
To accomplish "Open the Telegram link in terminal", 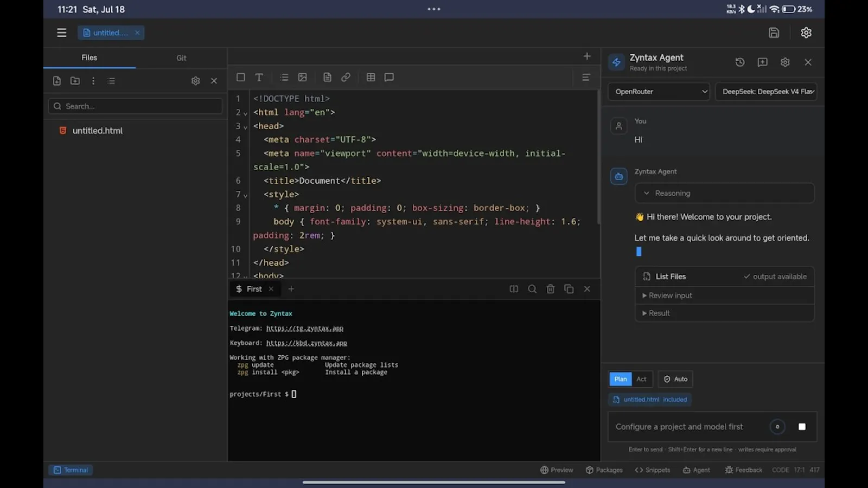I will click(x=305, y=329).
